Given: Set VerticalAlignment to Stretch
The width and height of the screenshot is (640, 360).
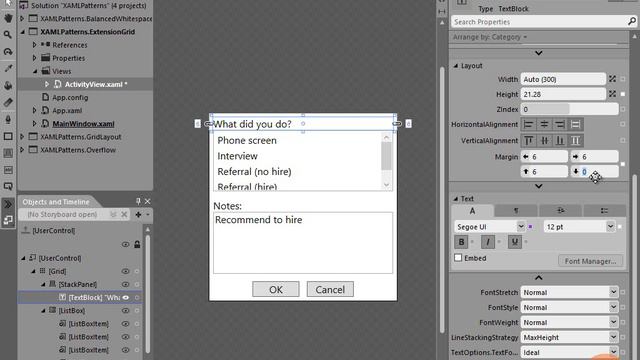Looking at the screenshot, I should point(575,140).
